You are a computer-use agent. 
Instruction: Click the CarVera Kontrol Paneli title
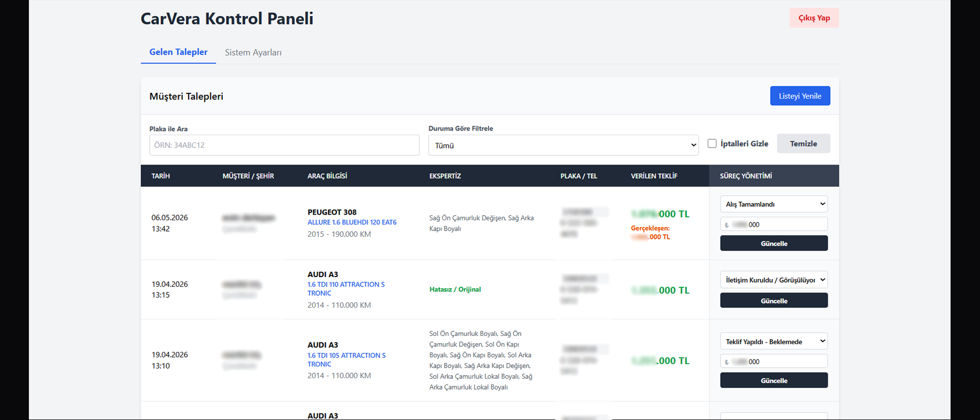pos(227,19)
